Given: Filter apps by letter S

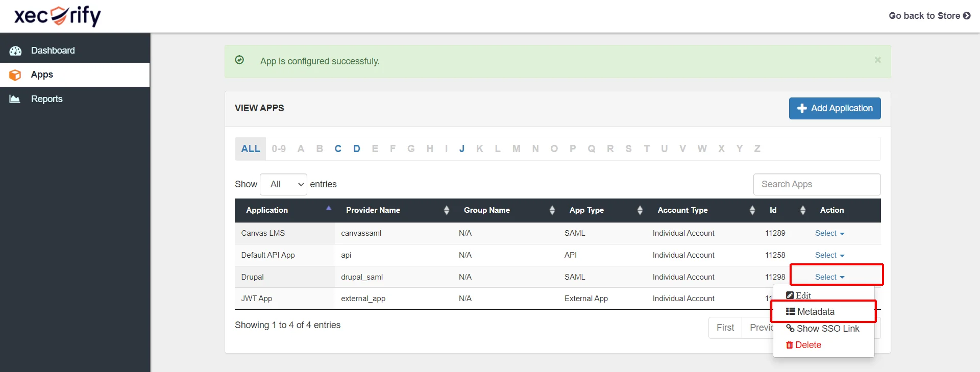Looking at the screenshot, I should pos(629,148).
